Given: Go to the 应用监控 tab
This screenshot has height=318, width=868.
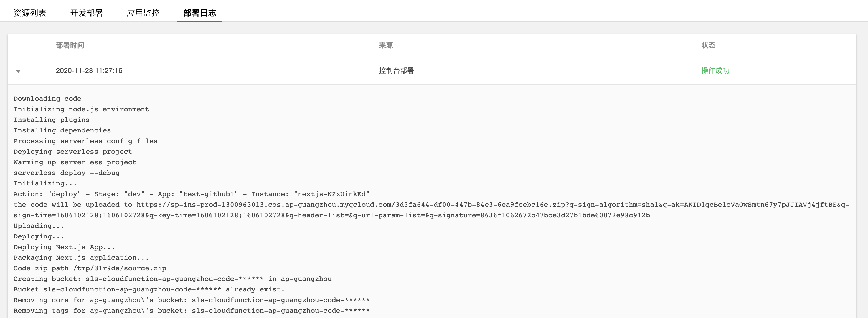Looking at the screenshot, I should pos(143,13).
